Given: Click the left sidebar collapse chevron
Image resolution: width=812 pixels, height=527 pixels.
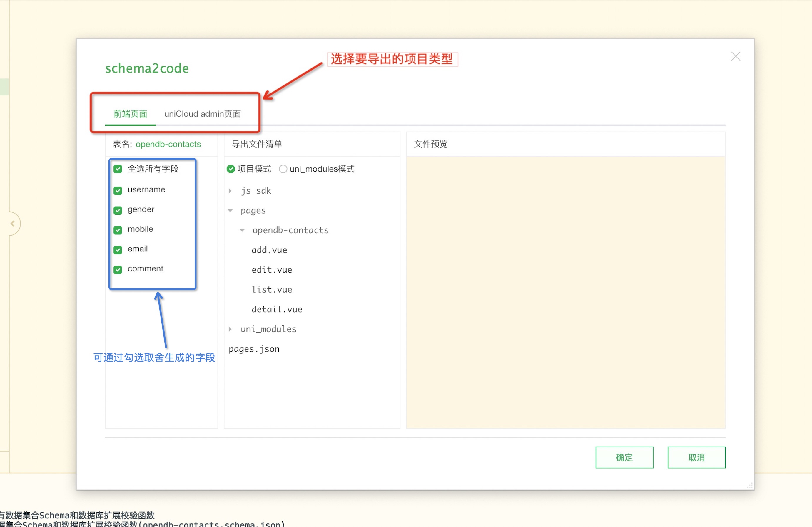Looking at the screenshot, I should tap(13, 224).
